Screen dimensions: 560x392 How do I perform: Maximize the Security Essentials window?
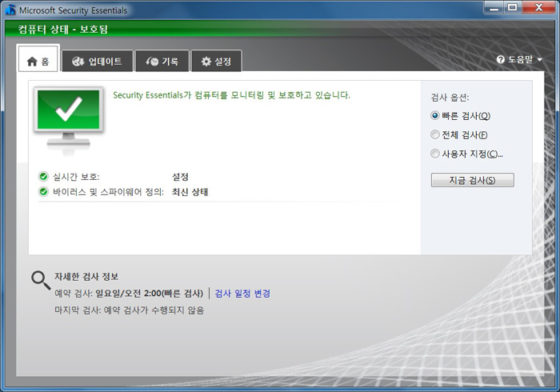512,8
